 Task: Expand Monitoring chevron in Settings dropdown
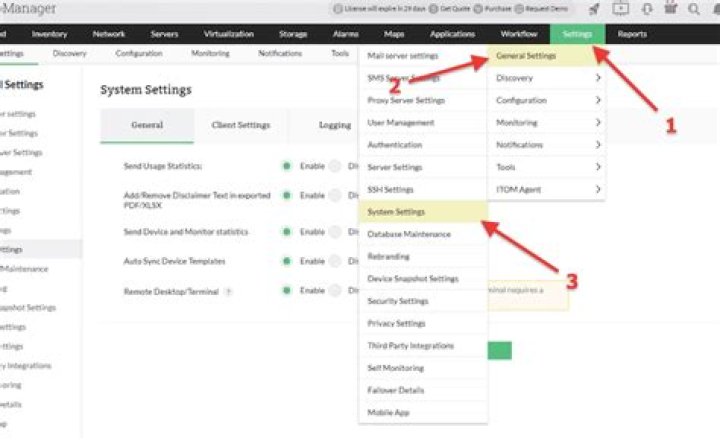(598, 122)
